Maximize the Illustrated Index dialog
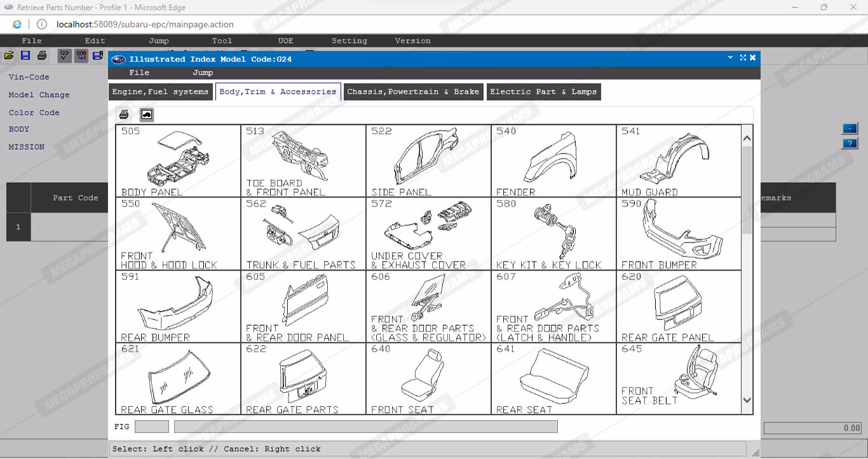The width and height of the screenshot is (868, 459). point(743,58)
